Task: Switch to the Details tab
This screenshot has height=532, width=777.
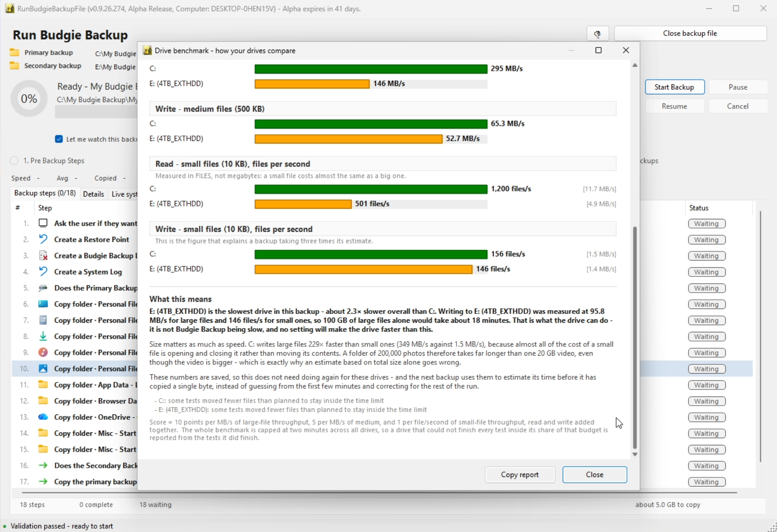Action: click(x=93, y=194)
